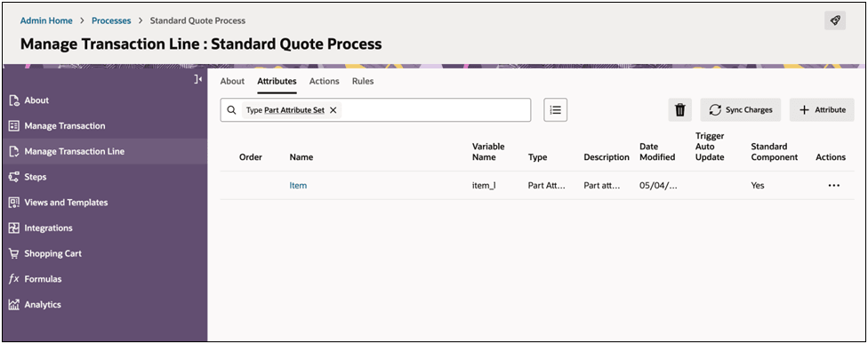Open Manage Transaction in sidebar
The width and height of the screenshot is (868, 344).
(x=65, y=125)
